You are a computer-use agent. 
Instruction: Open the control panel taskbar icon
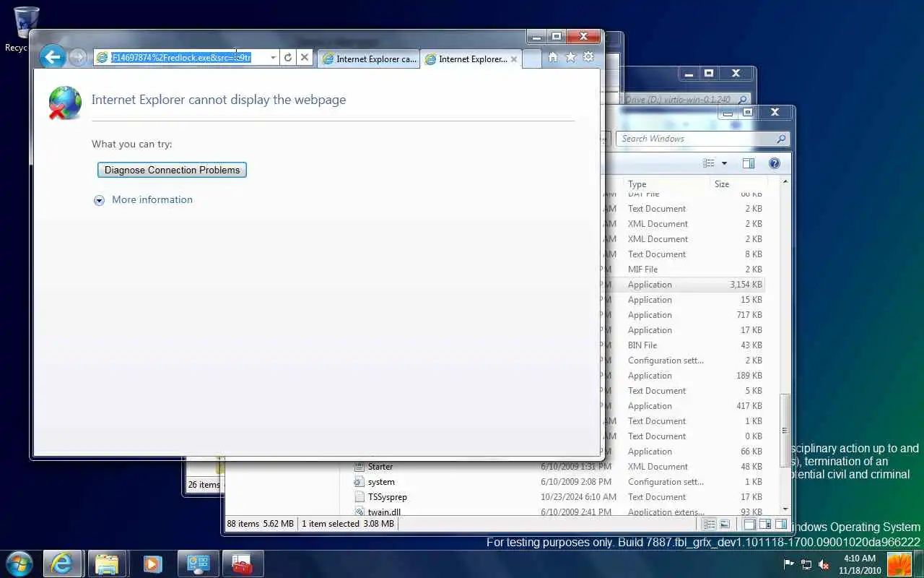(197, 564)
